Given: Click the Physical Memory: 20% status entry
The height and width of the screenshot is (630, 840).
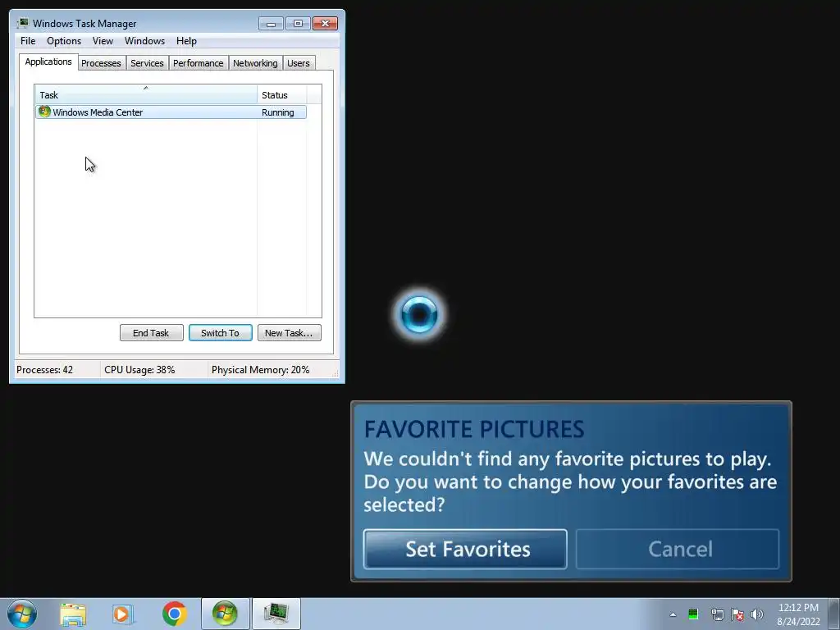Looking at the screenshot, I should pyautogui.click(x=260, y=370).
